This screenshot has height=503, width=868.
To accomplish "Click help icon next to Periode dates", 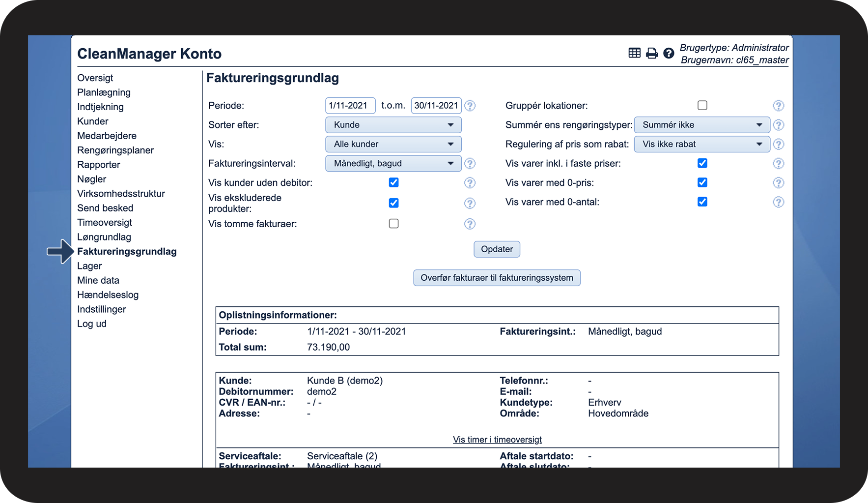I will point(470,106).
